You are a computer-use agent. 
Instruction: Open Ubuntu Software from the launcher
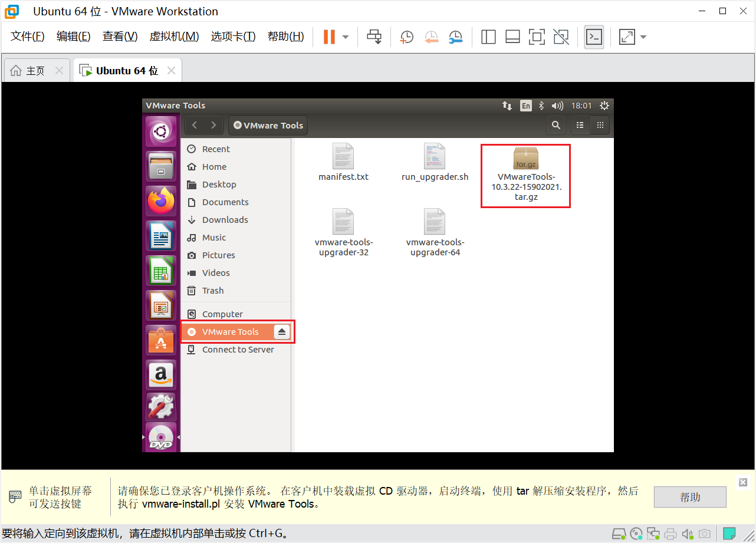click(161, 340)
